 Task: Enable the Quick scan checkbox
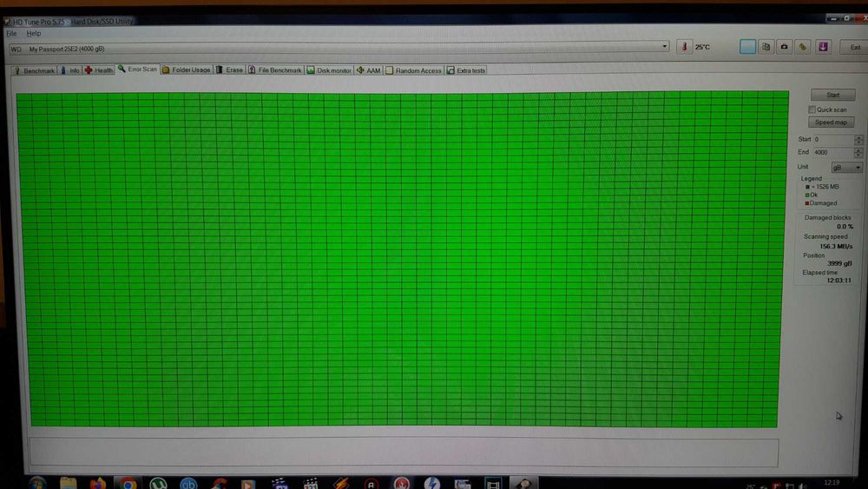(x=812, y=109)
